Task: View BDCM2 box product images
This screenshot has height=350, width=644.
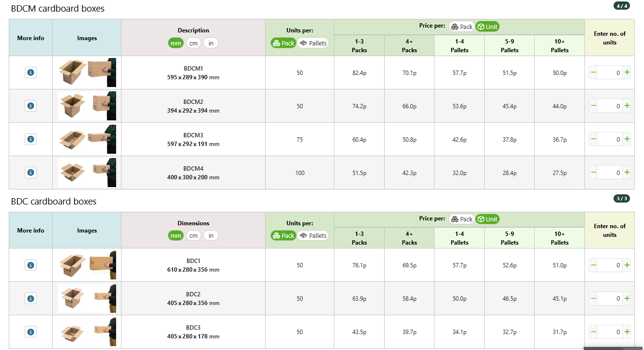Action: click(x=87, y=106)
